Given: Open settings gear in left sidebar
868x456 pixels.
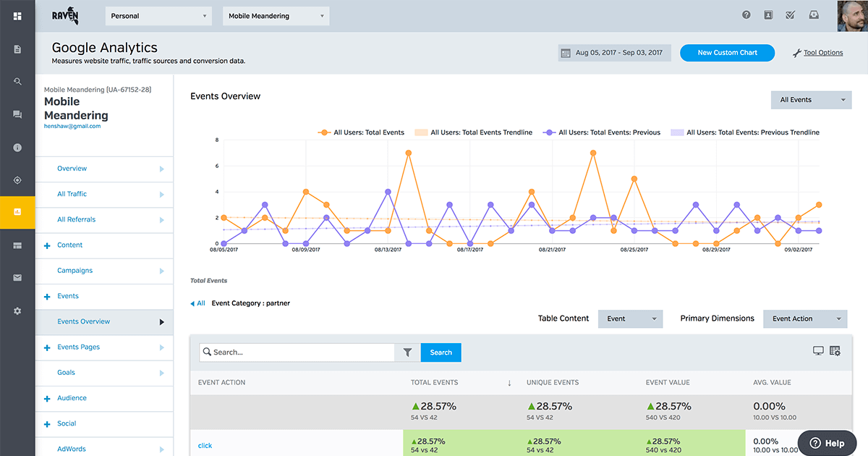Looking at the screenshot, I should pos(17,311).
